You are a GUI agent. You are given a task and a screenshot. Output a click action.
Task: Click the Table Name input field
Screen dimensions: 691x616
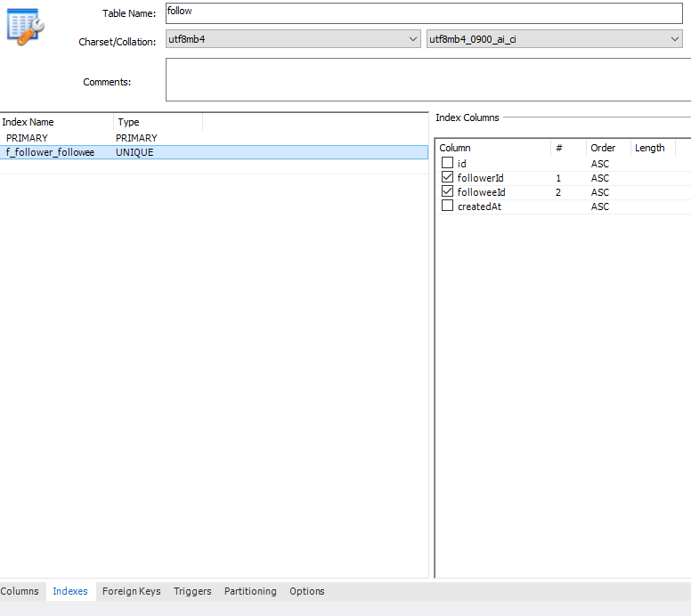pyautogui.click(x=424, y=13)
